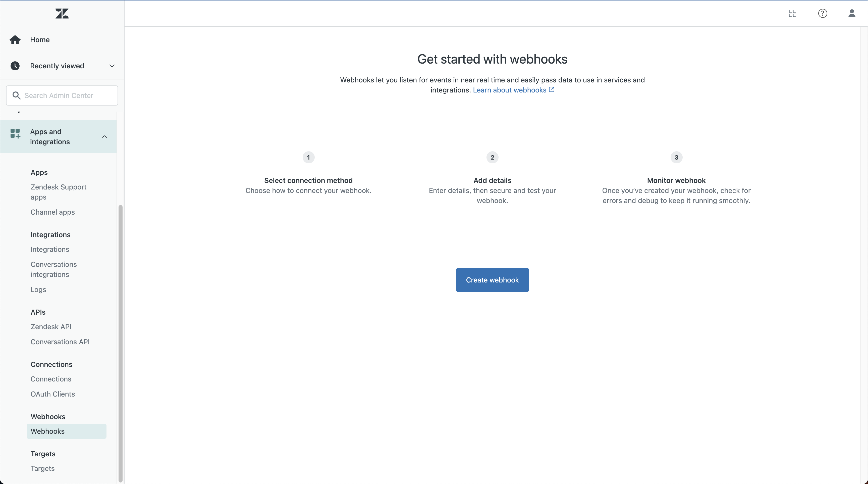Open the Zendesk products grid icon
Viewport: 868px width, 484px height.
pos(792,14)
